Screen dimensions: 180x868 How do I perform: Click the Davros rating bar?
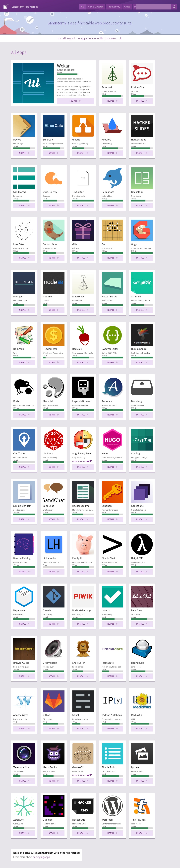(x=24, y=148)
